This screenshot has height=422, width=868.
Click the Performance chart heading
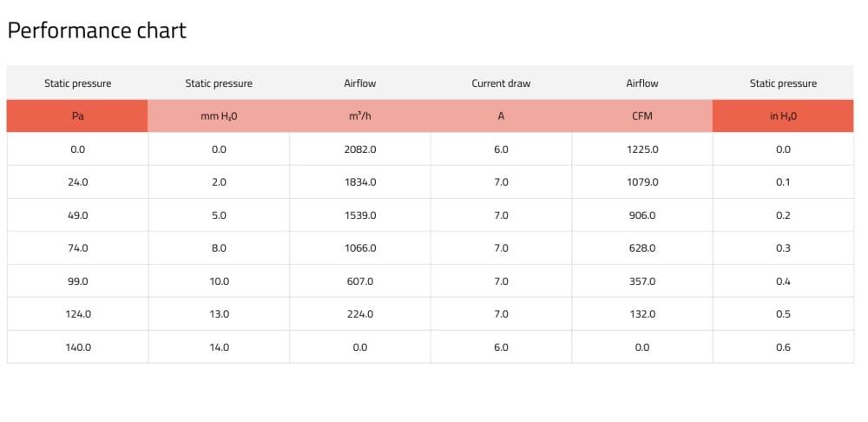pyautogui.click(x=97, y=30)
